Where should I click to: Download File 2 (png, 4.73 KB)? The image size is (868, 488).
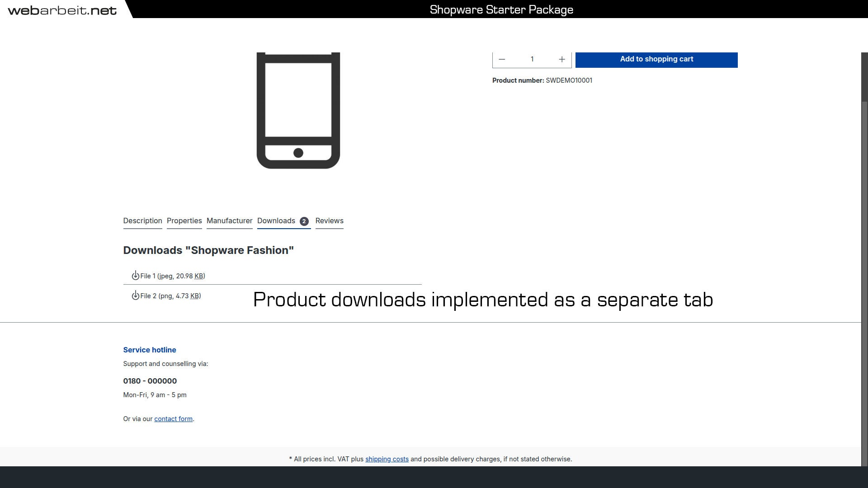(x=170, y=296)
